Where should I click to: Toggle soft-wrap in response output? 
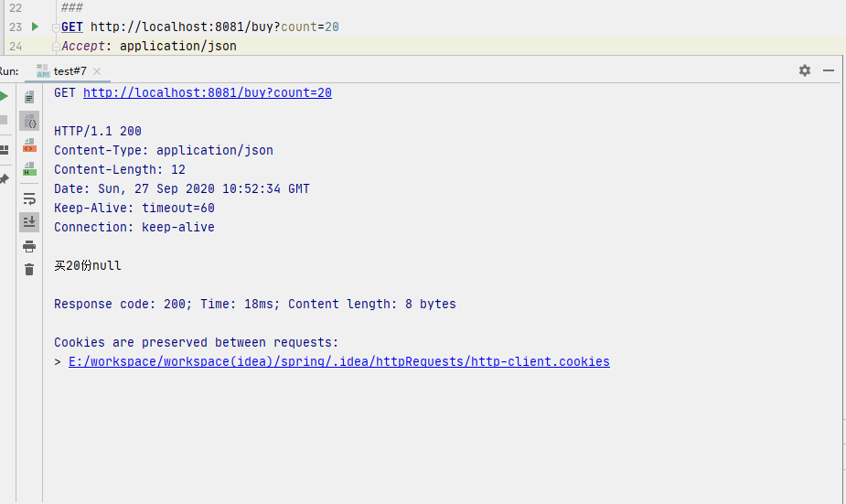pos(29,198)
